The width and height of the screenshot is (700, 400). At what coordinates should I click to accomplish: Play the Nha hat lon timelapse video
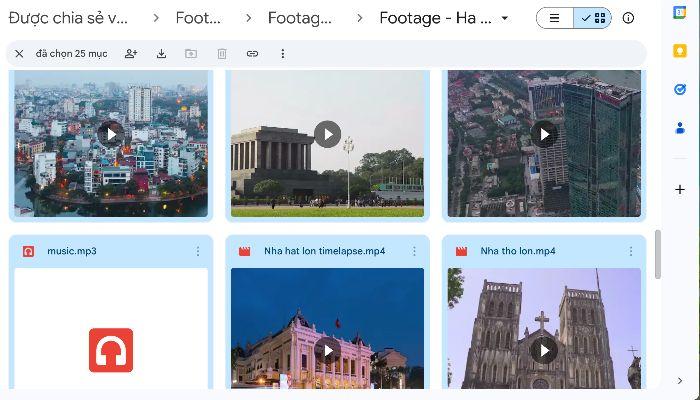[x=328, y=351]
